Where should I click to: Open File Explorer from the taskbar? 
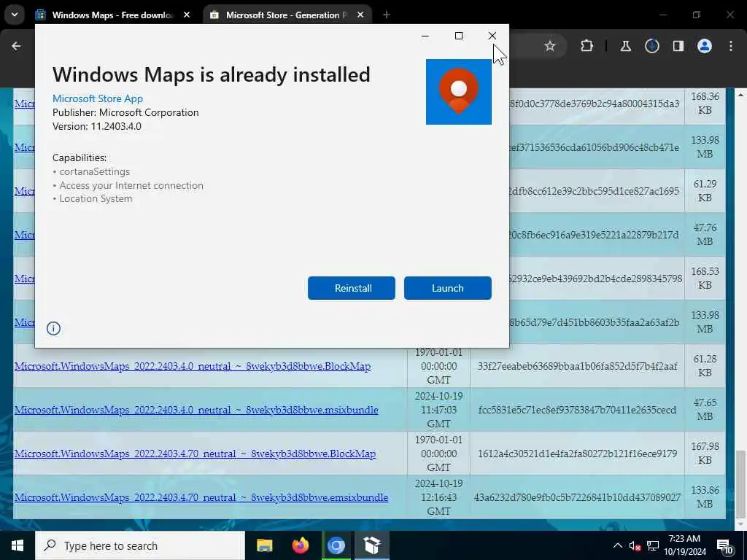click(x=264, y=545)
